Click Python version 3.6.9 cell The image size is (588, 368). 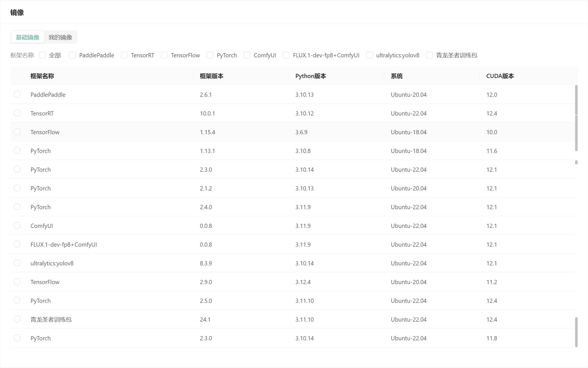tap(301, 132)
